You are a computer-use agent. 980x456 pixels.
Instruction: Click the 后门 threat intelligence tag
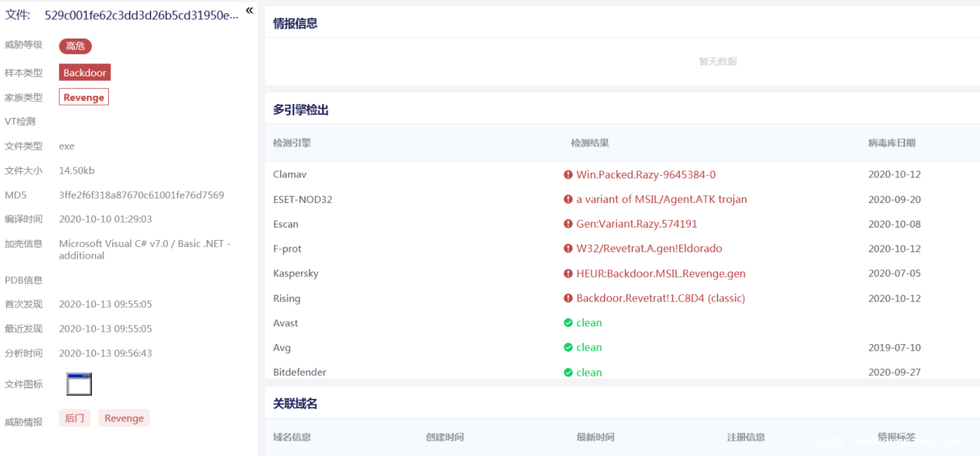click(x=75, y=418)
